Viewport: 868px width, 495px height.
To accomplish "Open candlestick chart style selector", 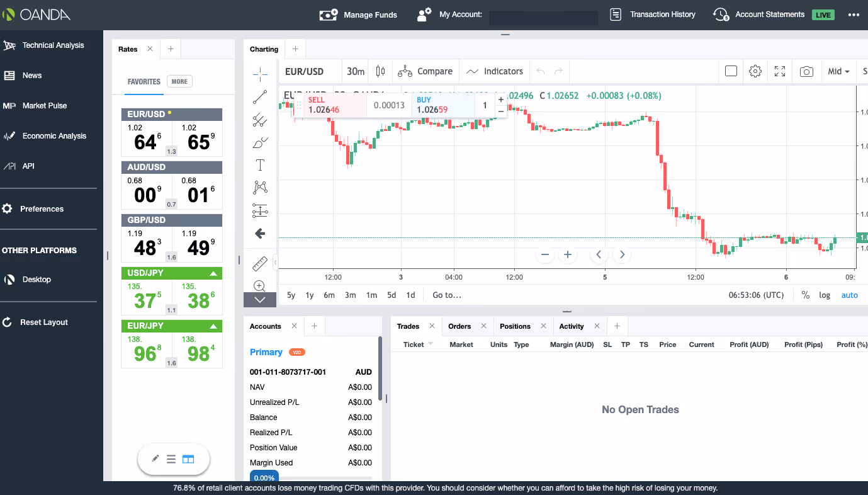I will point(380,71).
